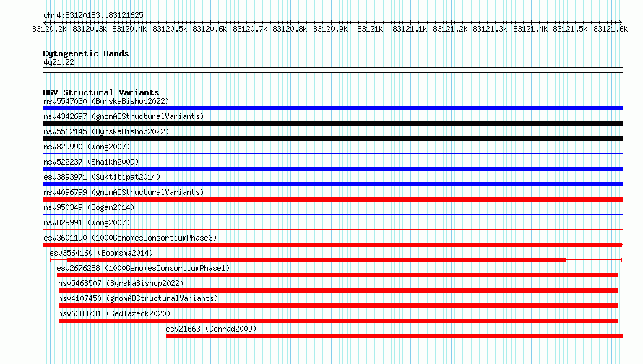This screenshot has height=364, width=643.
Task: Click the red bar of esv21663
Action: (x=394, y=336)
